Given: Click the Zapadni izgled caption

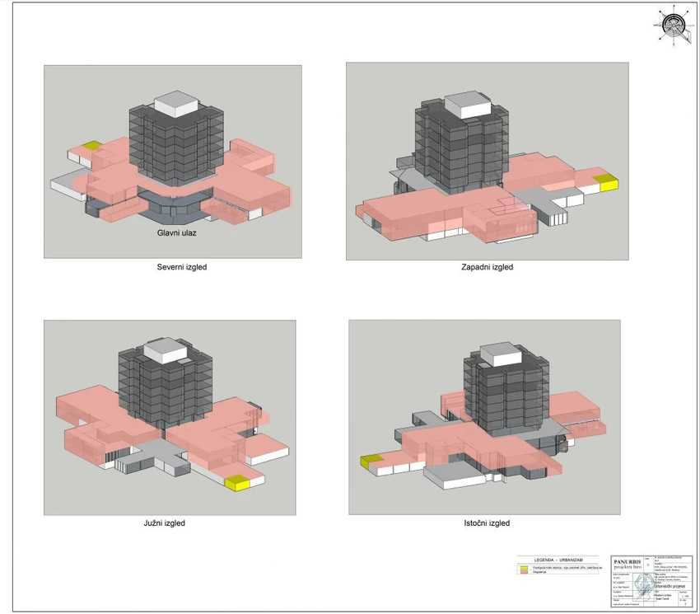Looking at the screenshot, I should tap(487, 267).
